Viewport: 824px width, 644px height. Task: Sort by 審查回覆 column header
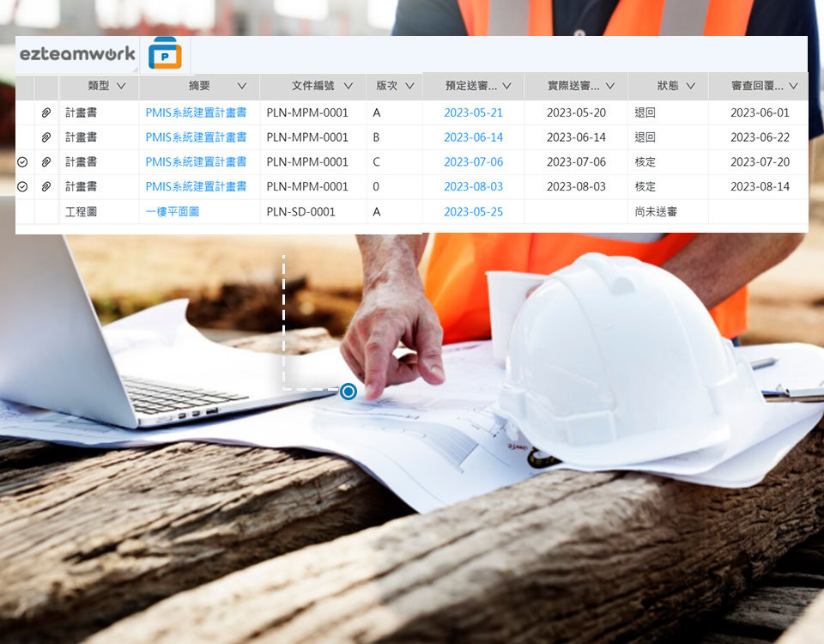tap(757, 86)
